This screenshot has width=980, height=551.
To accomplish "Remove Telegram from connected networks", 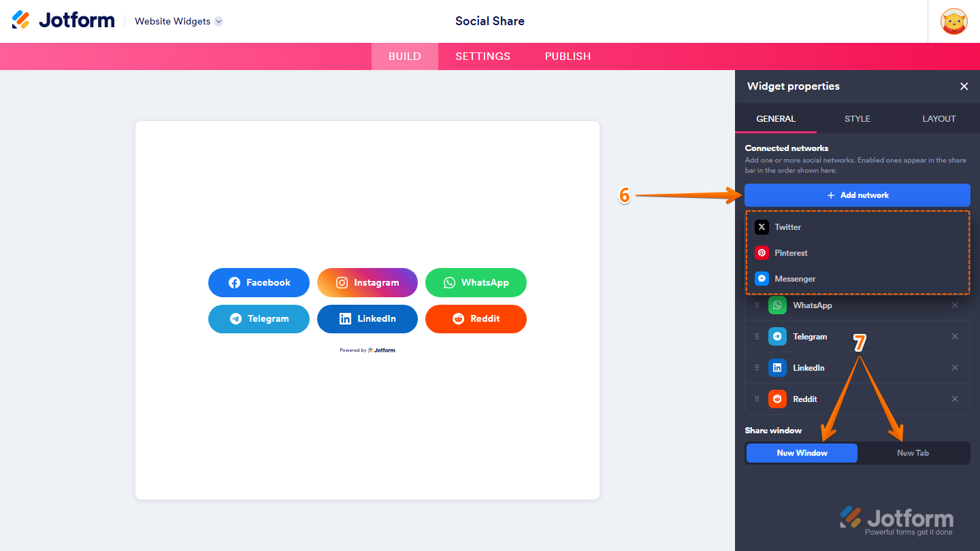I will (955, 337).
